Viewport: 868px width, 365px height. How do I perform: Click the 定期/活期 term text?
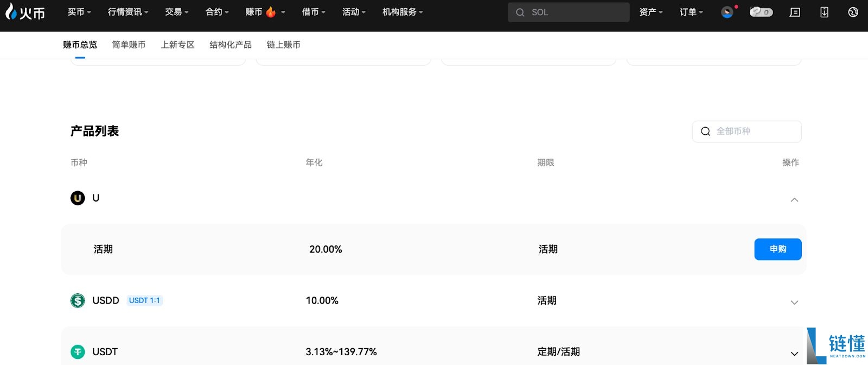[x=559, y=352]
